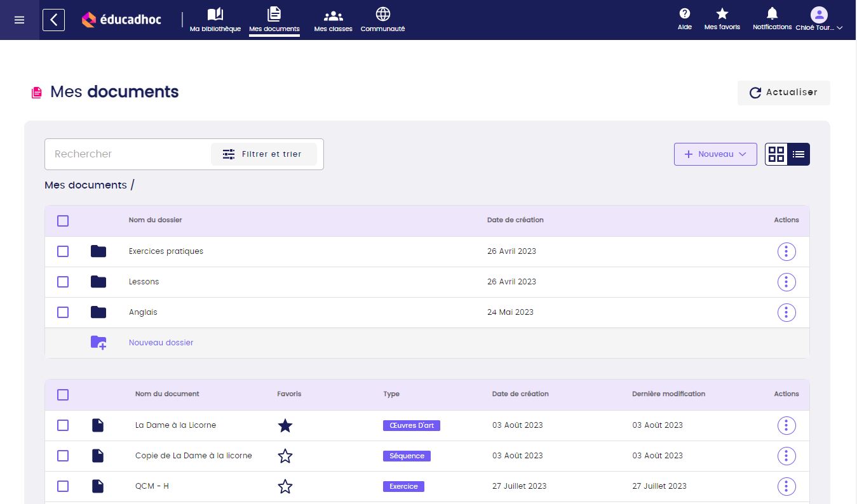The image size is (857, 504).
Task: Switch to grid view layout
Action: pos(776,154)
